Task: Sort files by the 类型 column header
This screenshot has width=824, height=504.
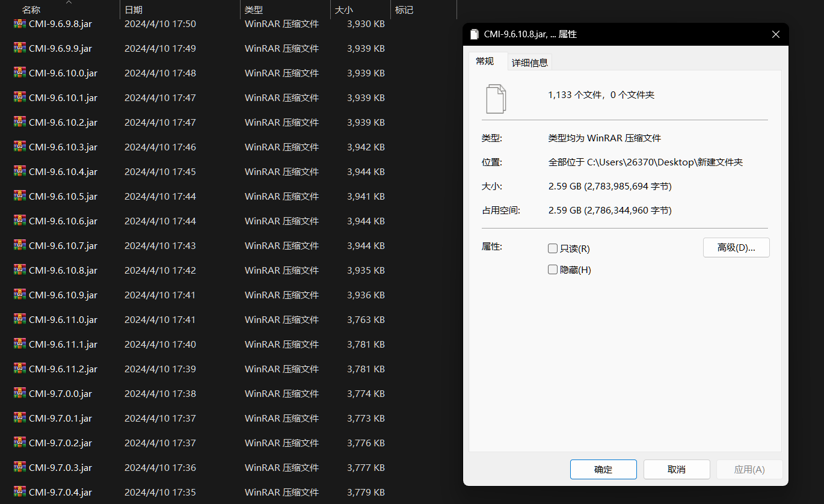Action: [254, 10]
